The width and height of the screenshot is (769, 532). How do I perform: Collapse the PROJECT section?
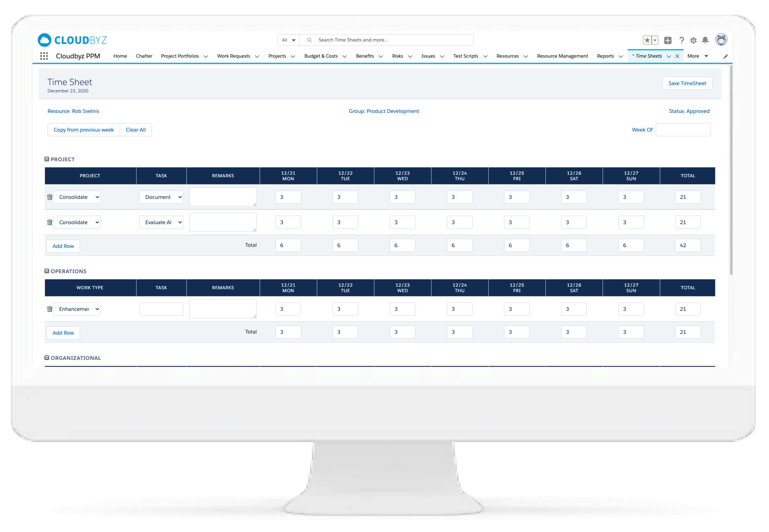point(47,159)
